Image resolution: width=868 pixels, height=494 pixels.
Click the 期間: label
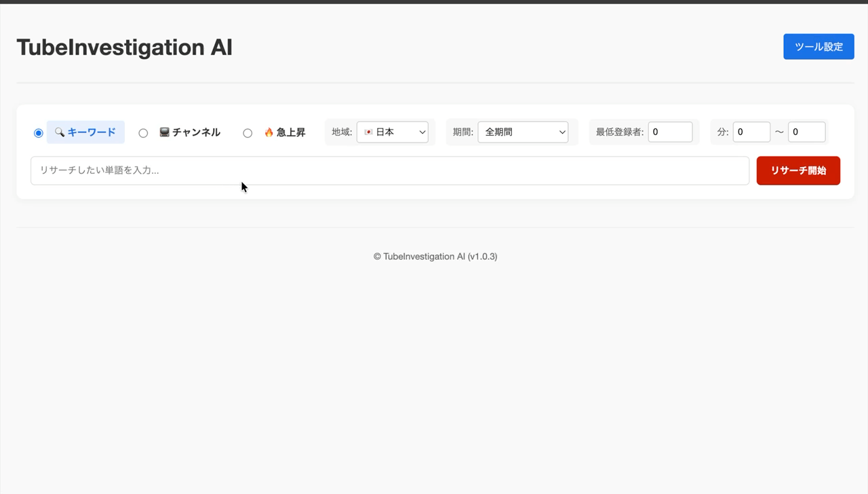click(463, 132)
